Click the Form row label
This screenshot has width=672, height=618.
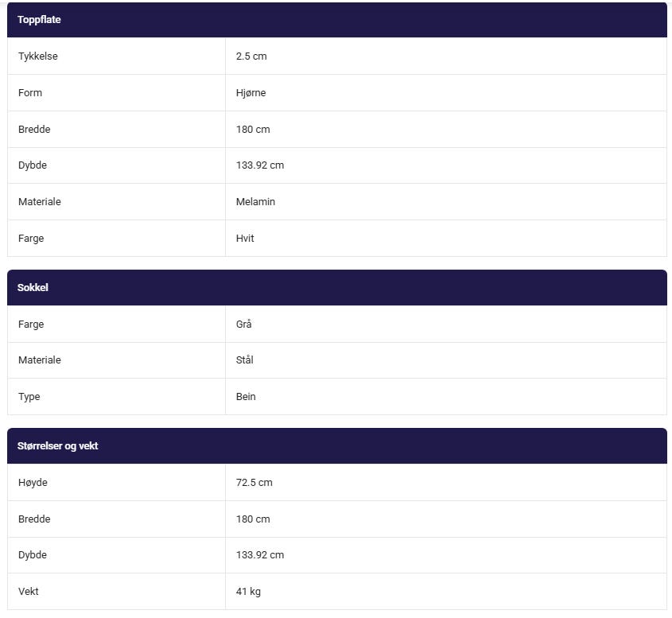pyautogui.click(x=30, y=92)
